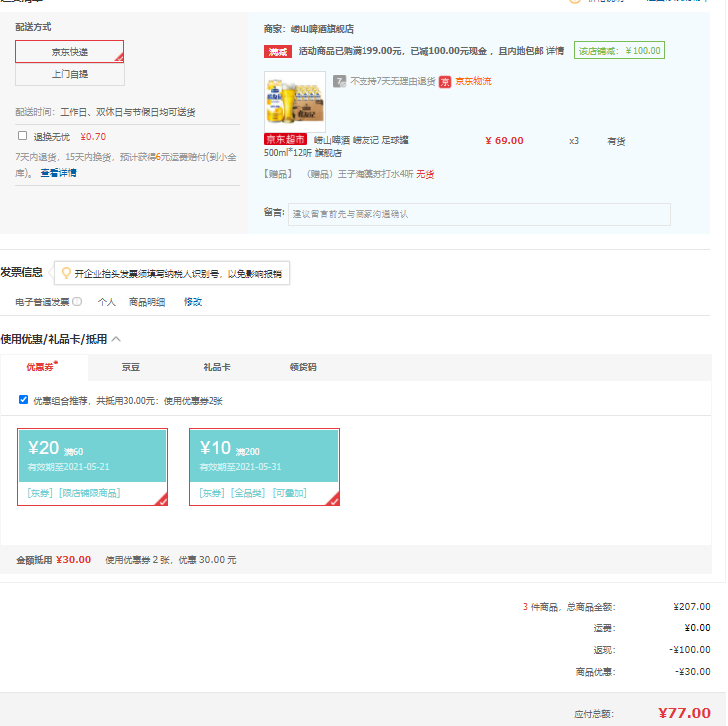Viewport: 728px width, 726px height.
Task: Click 修改 link to edit invoice
Action: pos(192,301)
